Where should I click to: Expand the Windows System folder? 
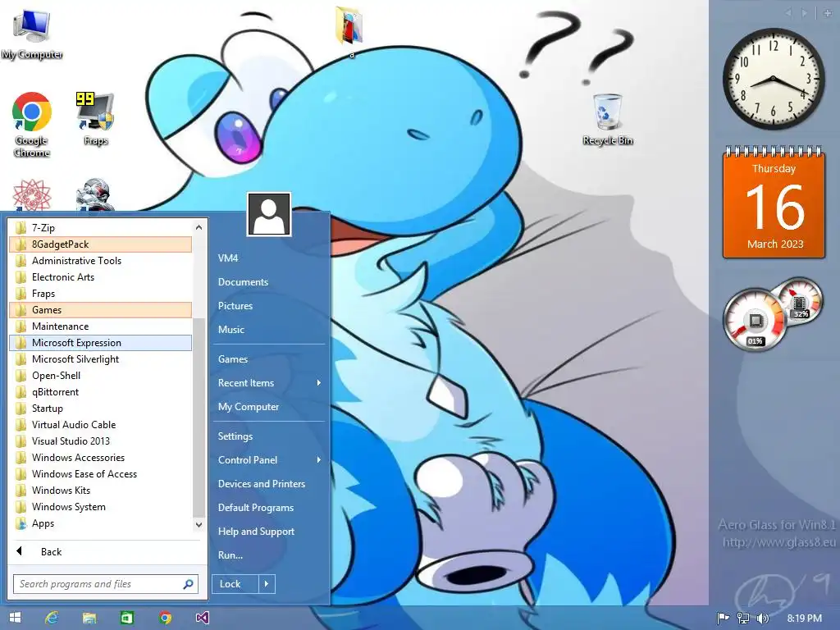(100, 507)
